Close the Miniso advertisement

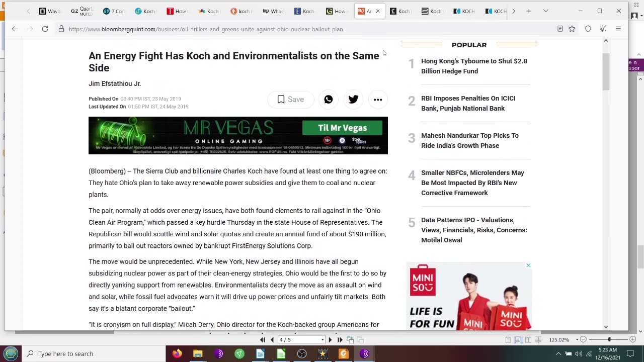528,265
